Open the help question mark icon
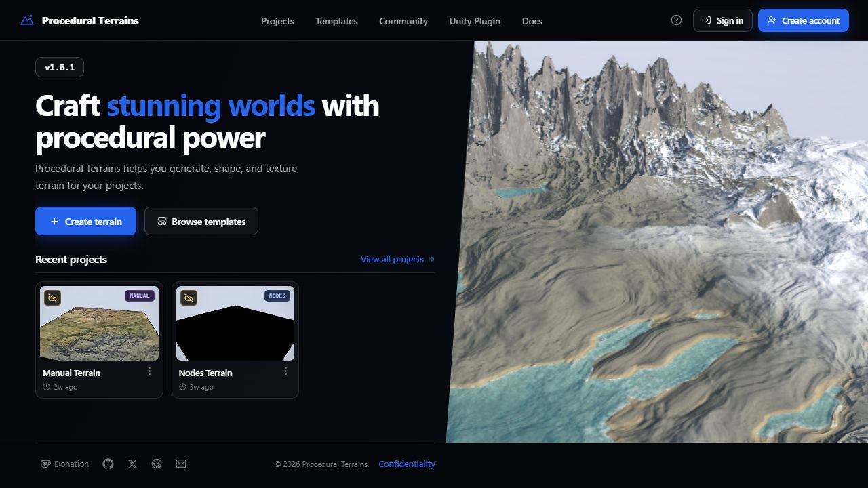The height and width of the screenshot is (488, 868). (x=676, y=20)
